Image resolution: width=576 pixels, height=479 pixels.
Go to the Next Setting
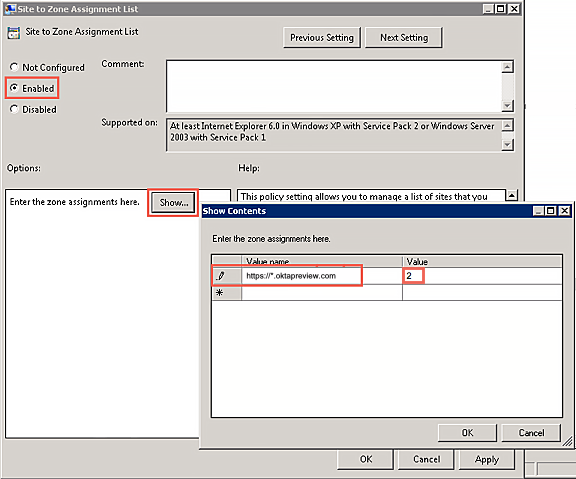click(x=404, y=37)
